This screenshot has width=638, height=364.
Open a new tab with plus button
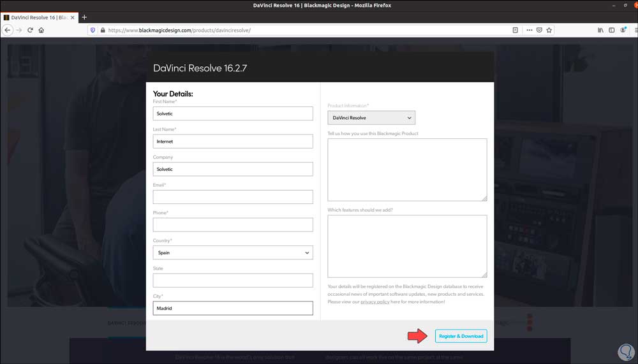[84, 17]
